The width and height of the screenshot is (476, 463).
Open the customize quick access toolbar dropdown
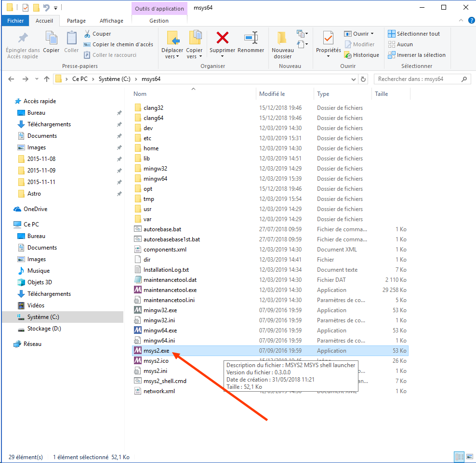click(x=55, y=8)
